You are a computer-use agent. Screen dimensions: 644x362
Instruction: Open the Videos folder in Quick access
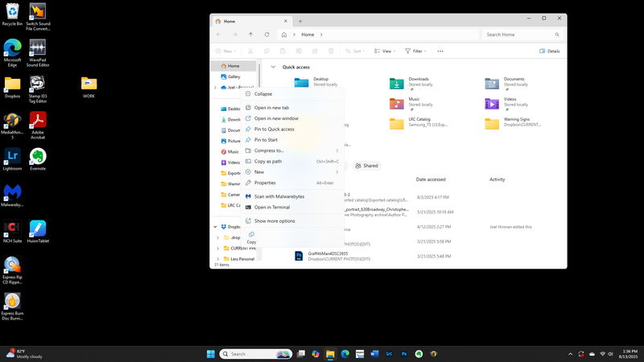coord(492,104)
